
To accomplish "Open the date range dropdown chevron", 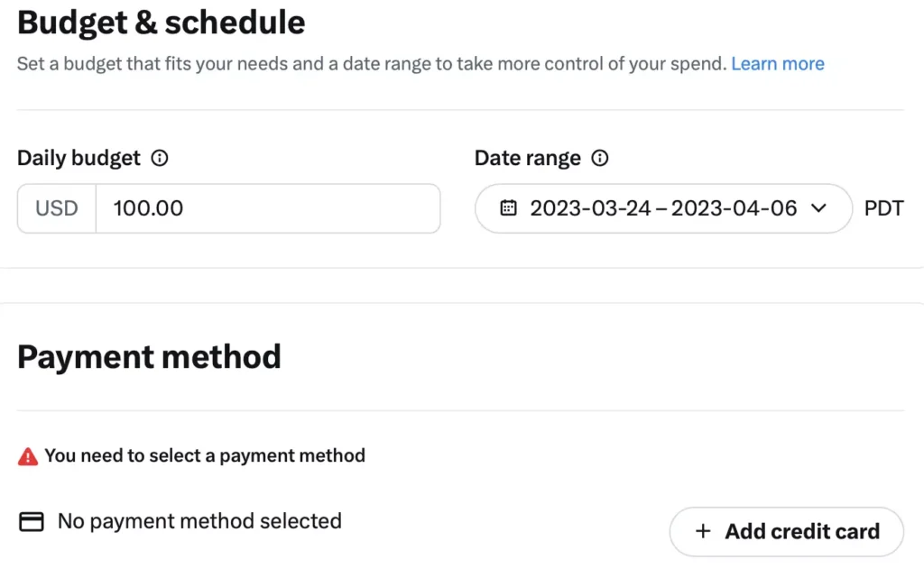I will 819,208.
